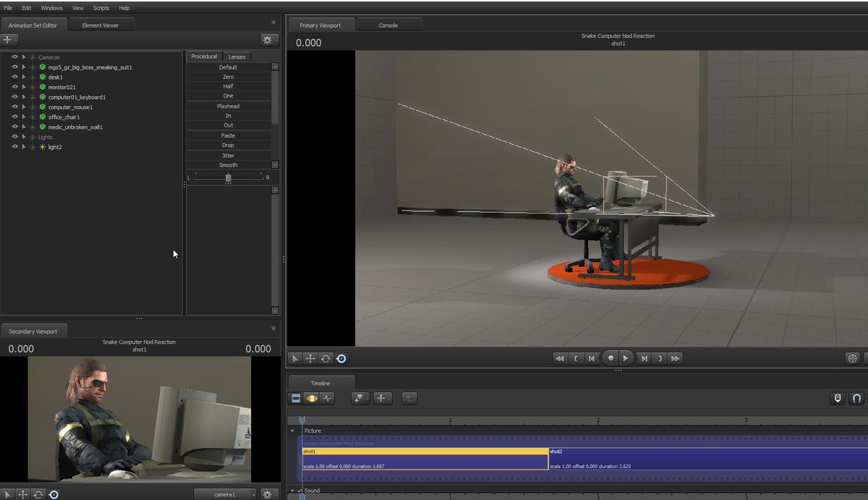This screenshot has width=868, height=500.
Task: Select the monitor021 model cube icon
Action: pos(43,87)
